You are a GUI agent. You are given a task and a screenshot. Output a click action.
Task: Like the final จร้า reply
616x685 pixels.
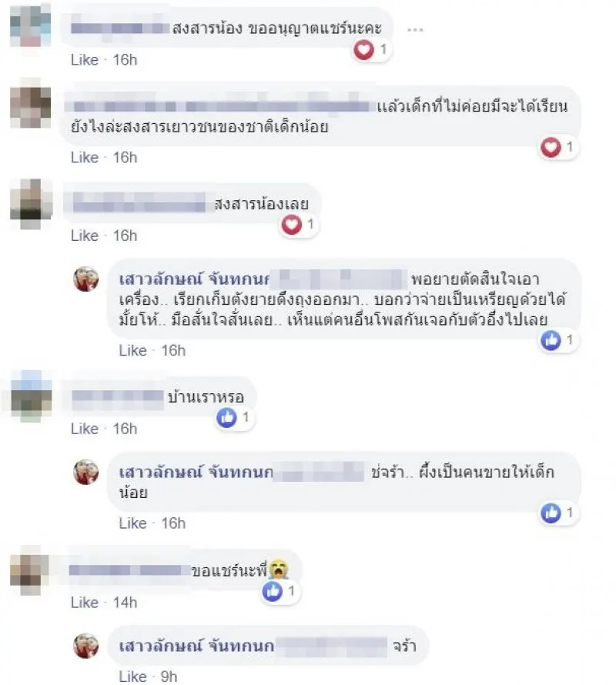coord(132,677)
